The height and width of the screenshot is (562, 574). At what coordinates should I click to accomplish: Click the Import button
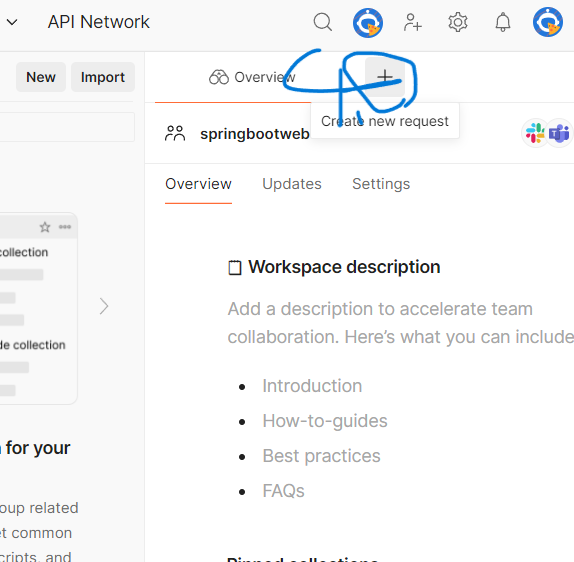[x=103, y=77]
